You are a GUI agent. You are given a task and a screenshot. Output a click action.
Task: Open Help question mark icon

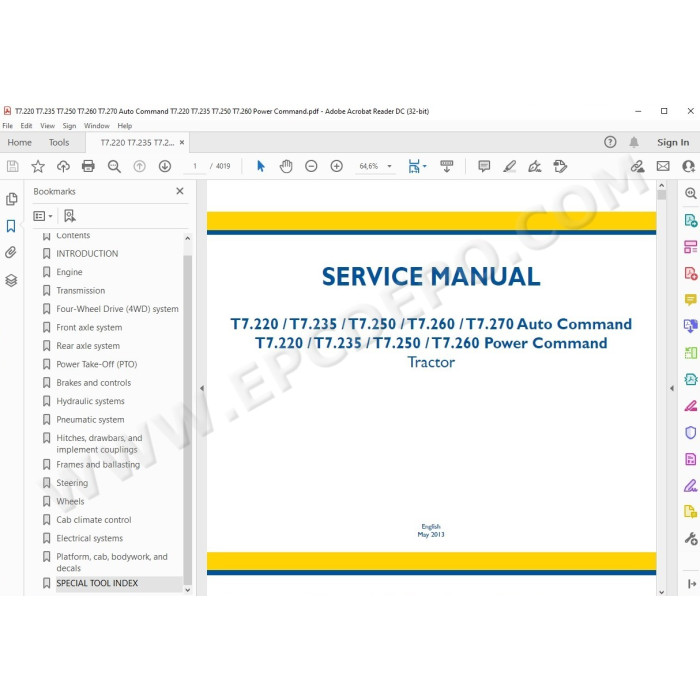[610, 142]
